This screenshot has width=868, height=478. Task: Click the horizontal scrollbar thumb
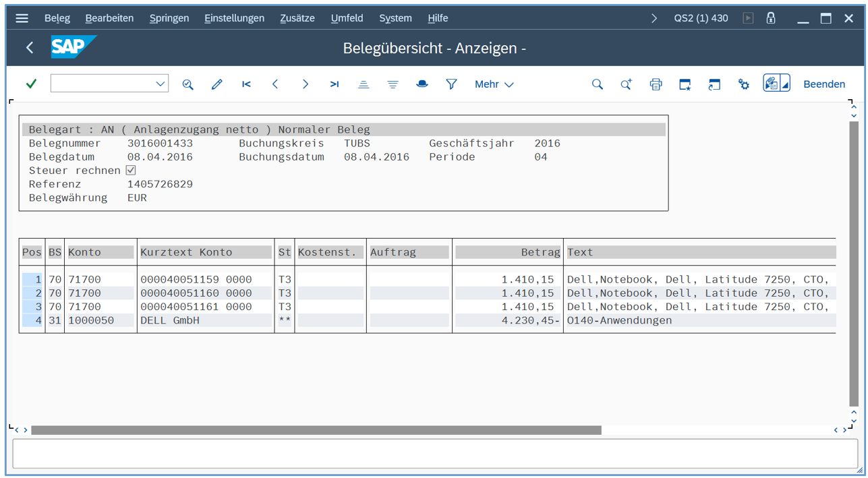tap(316, 430)
